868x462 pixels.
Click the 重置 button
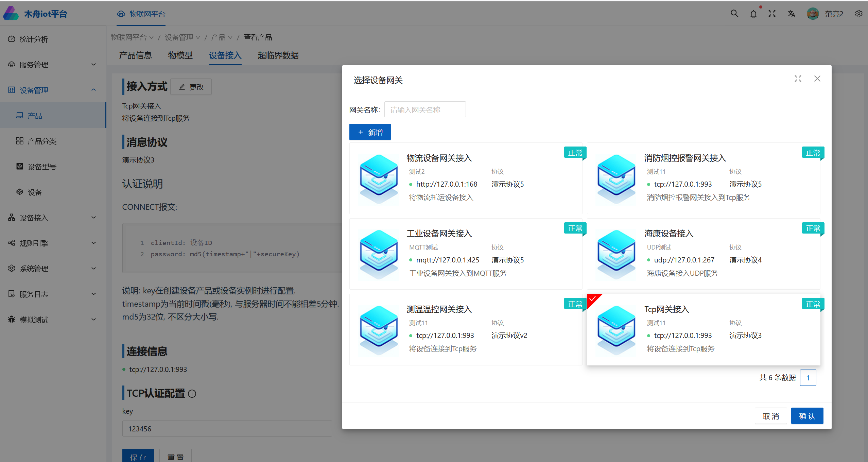[x=175, y=456]
